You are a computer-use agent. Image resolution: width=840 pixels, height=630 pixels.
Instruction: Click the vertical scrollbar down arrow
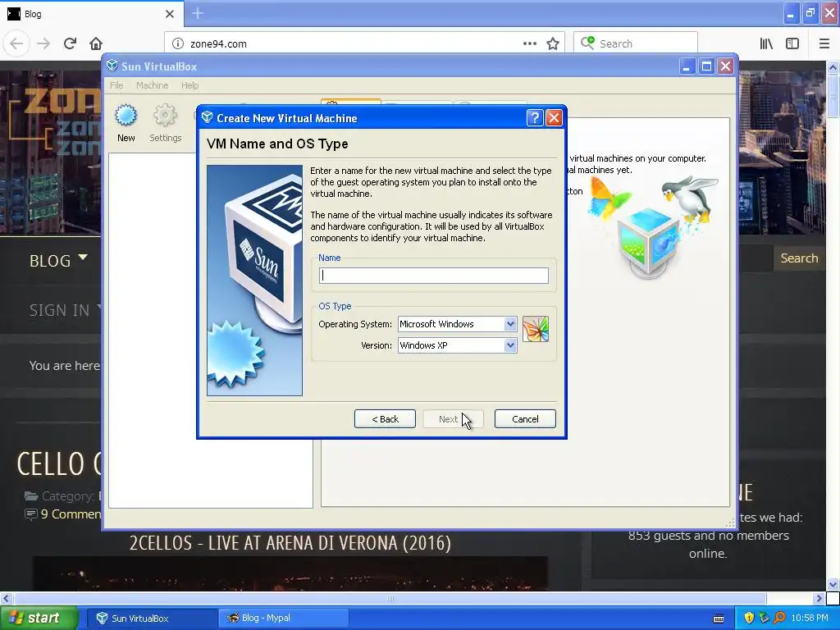pyautogui.click(x=833, y=584)
